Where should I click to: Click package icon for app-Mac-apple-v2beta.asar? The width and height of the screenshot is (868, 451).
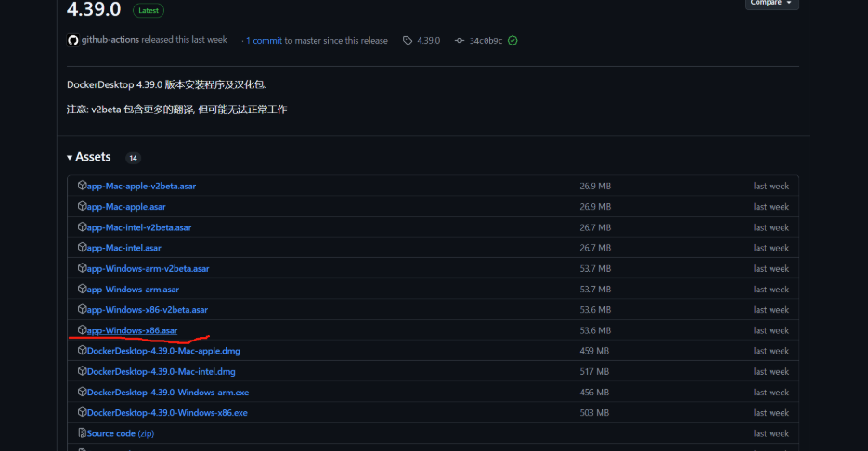click(82, 186)
